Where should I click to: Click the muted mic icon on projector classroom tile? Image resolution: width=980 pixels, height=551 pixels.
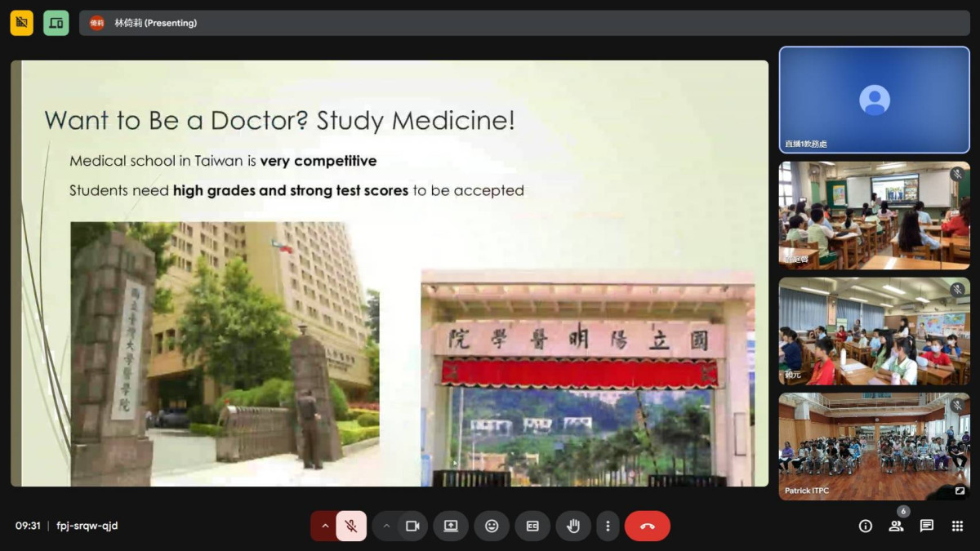coord(957,174)
